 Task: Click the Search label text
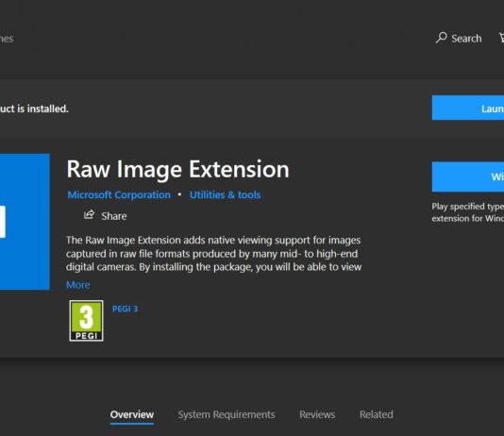(x=466, y=39)
